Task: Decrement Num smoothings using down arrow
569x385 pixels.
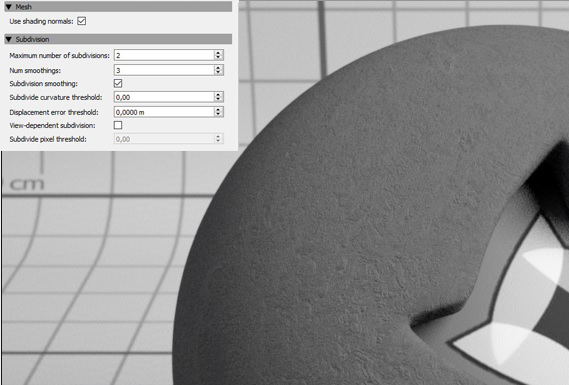Action: pyautogui.click(x=218, y=72)
